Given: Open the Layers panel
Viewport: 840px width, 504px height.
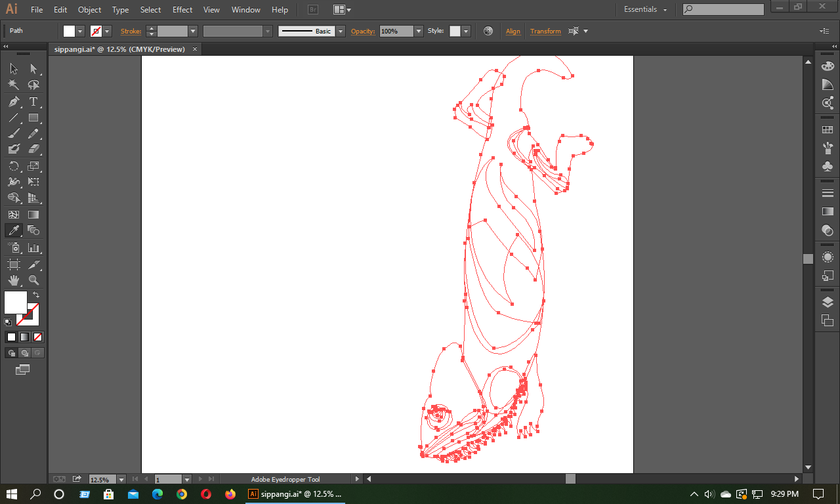Looking at the screenshot, I should point(828,303).
